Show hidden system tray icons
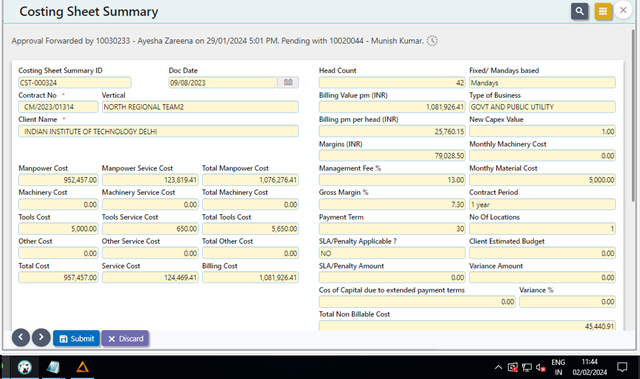This screenshot has height=379, width=640. coord(498,367)
